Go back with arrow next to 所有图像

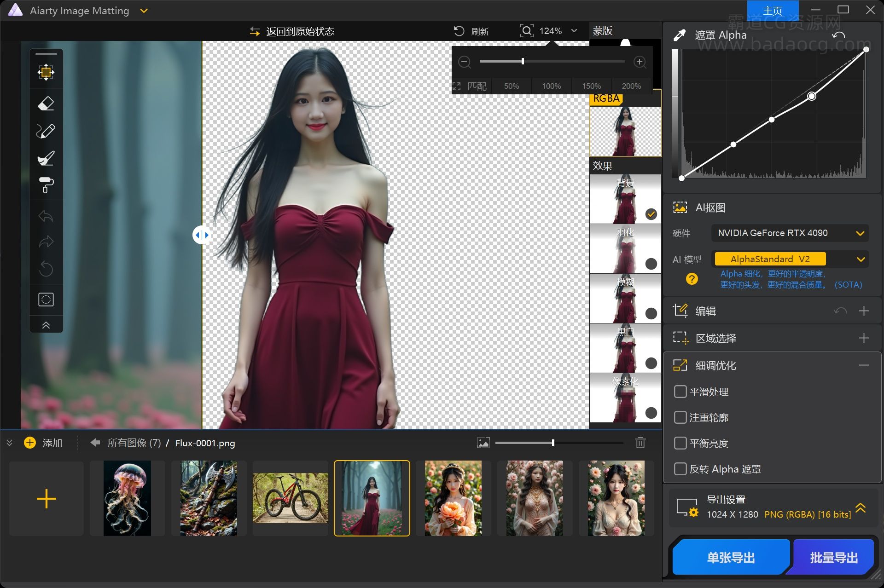pyautogui.click(x=95, y=443)
